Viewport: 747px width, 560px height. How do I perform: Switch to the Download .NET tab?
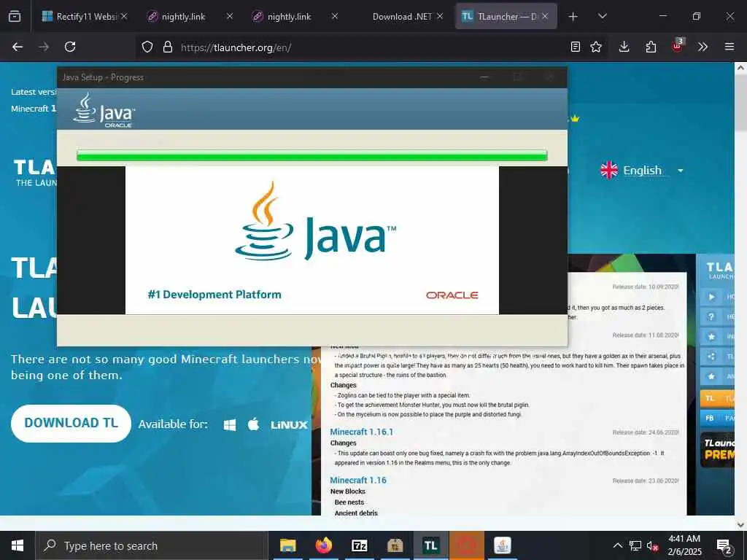tap(402, 16)
